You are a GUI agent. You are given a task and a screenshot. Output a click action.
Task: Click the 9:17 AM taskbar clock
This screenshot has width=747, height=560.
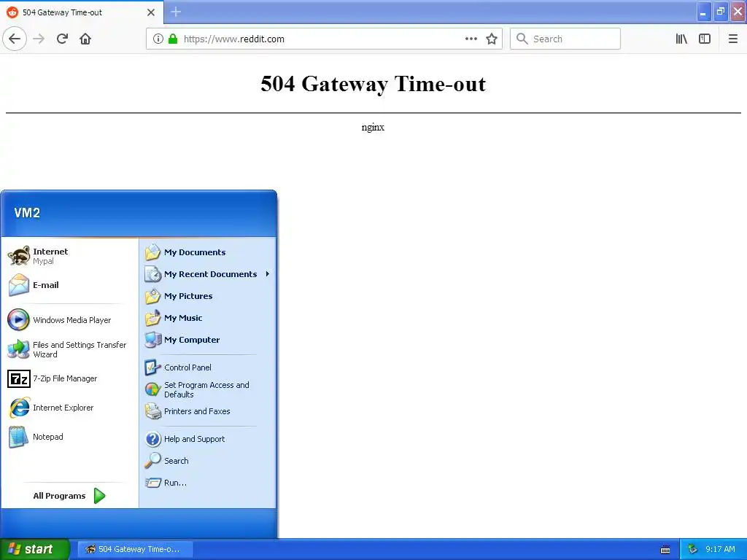coord(720,549)
